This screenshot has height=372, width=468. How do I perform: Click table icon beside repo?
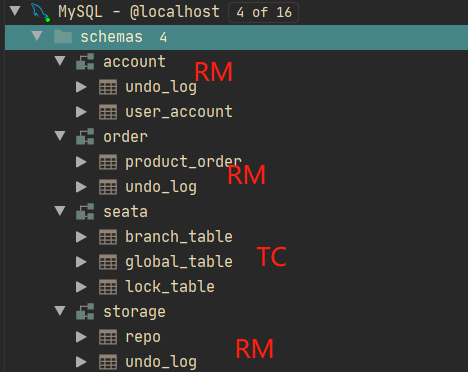tap(108, 337)
